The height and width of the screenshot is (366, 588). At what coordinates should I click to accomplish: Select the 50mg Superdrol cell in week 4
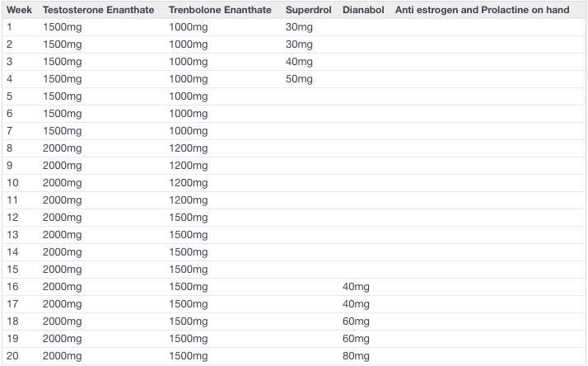tap(299, 79)
